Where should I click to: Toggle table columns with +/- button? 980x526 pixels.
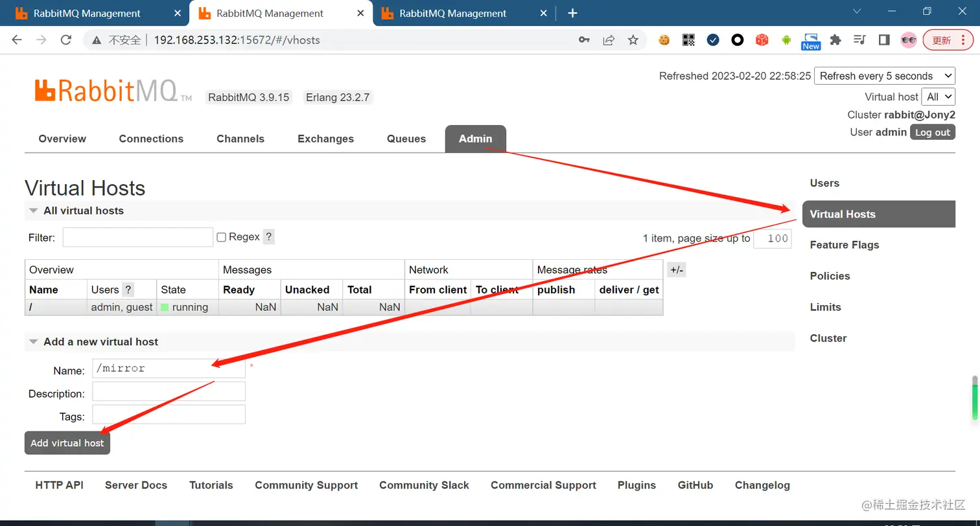click(x=676, y=269)
